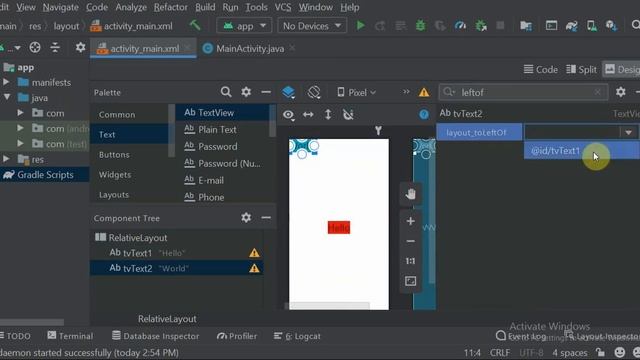The image size is (640, 360).
Task: Expand the manifests folder
Action: click(x=6, y=82)
